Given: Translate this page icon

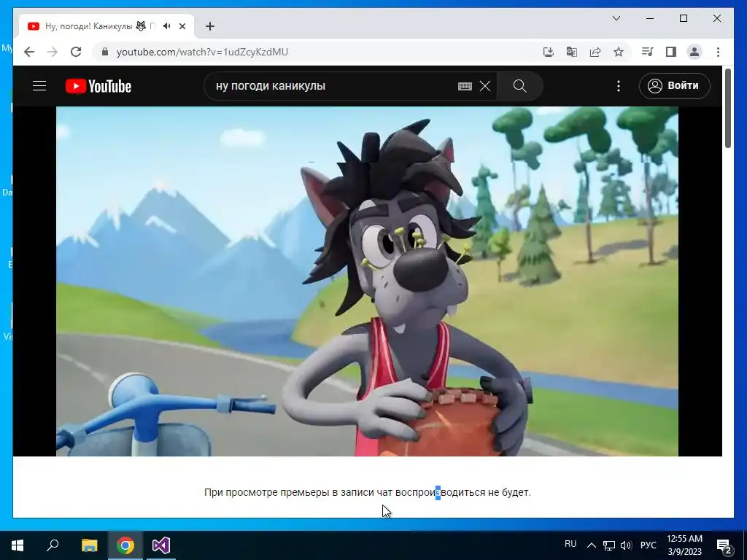Looking at the screenshot, I should pyautogui.click(x=572, y=52).
